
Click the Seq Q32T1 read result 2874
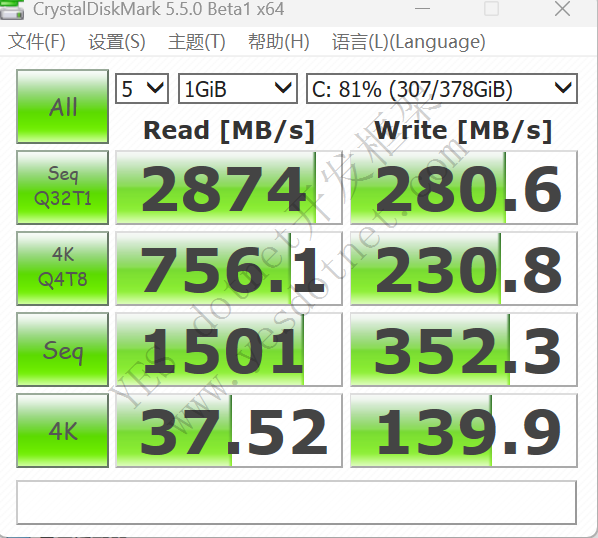[x=229, y=187]
